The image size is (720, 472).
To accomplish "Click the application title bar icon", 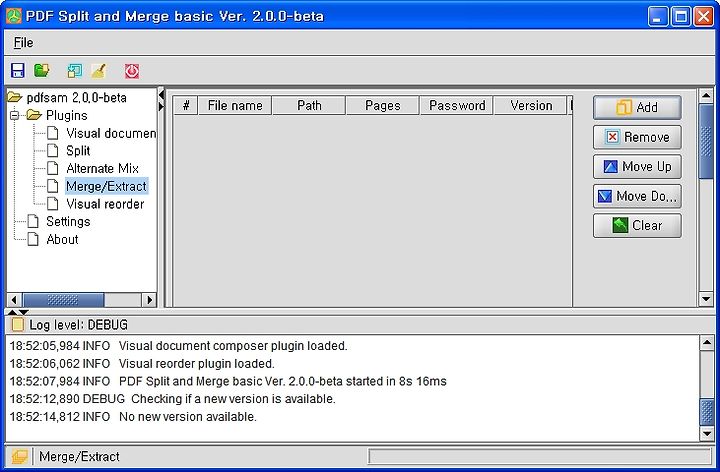I will click(13, 16).
